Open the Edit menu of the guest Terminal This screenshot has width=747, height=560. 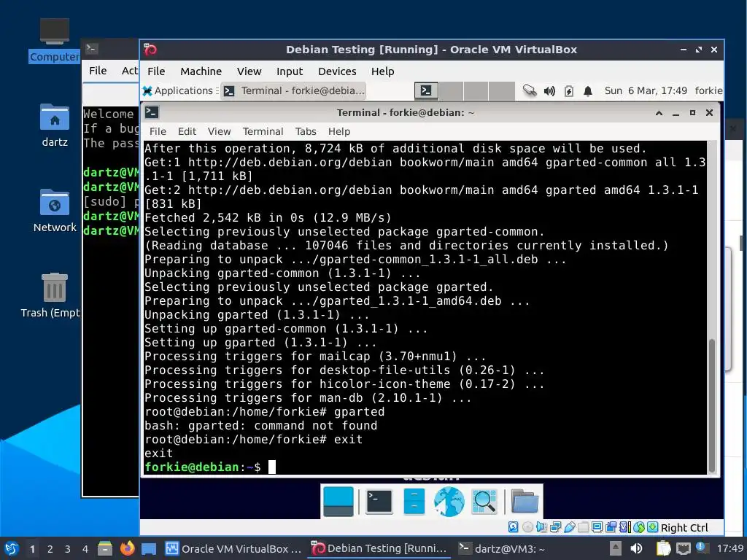coord(187,131)
